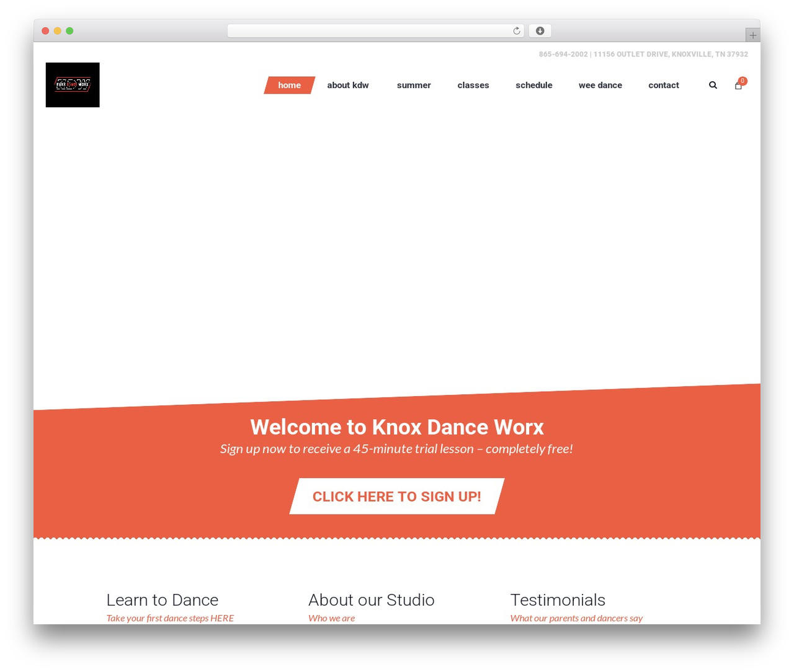
Task: Maximize the window with the green button
Action: 69,31
